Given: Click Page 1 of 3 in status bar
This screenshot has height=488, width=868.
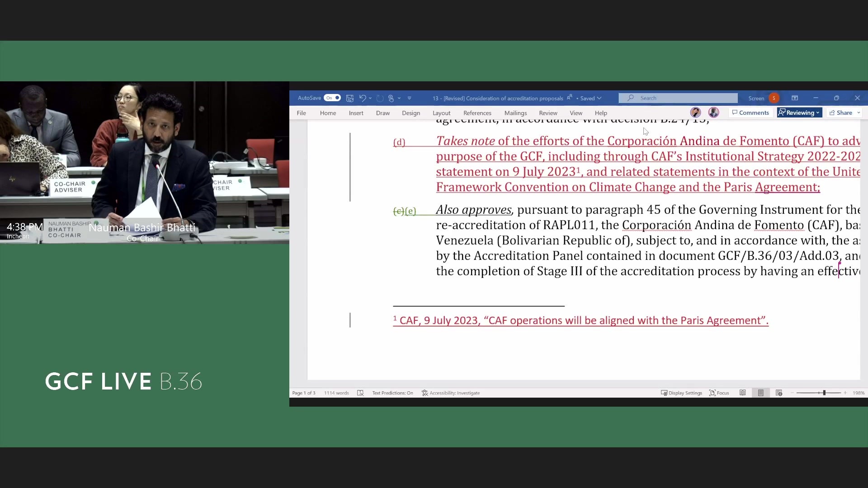Looking at the screenshot, I should [x=304, y=393].
